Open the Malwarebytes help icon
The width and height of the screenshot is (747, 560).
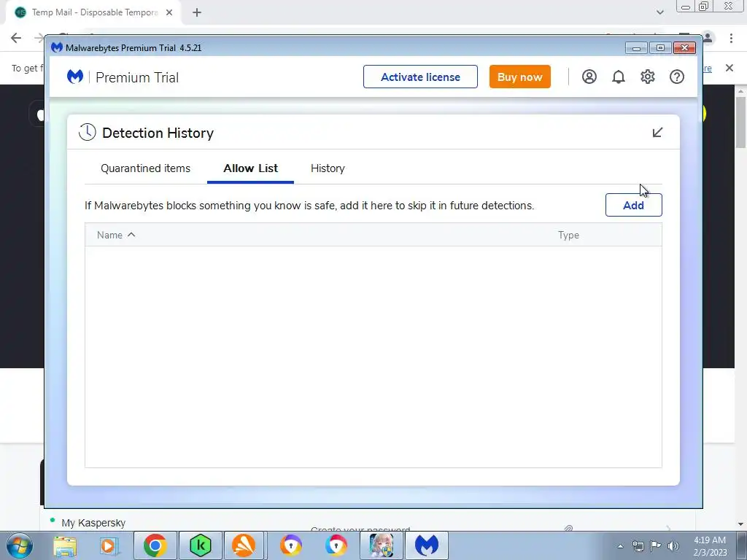point(676,77)
